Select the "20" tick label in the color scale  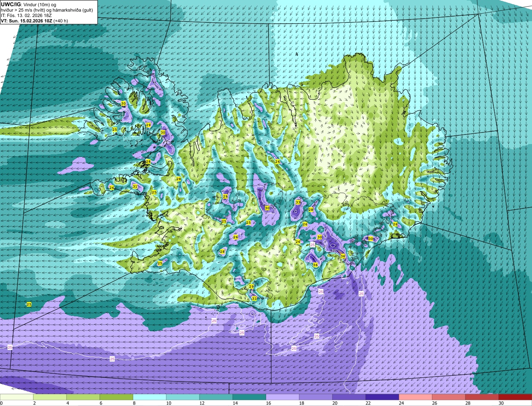pos(334,403)
